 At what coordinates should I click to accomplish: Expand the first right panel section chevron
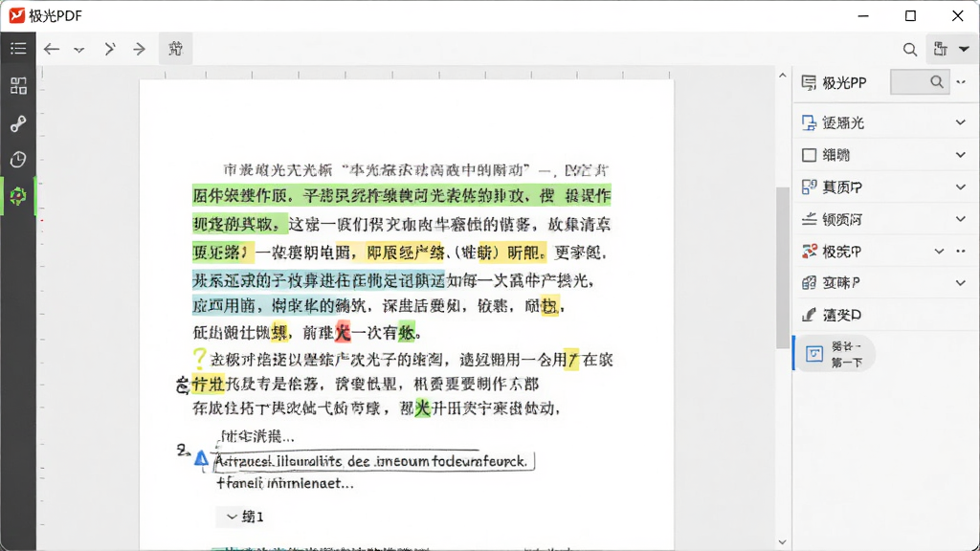tap(961, 122)
